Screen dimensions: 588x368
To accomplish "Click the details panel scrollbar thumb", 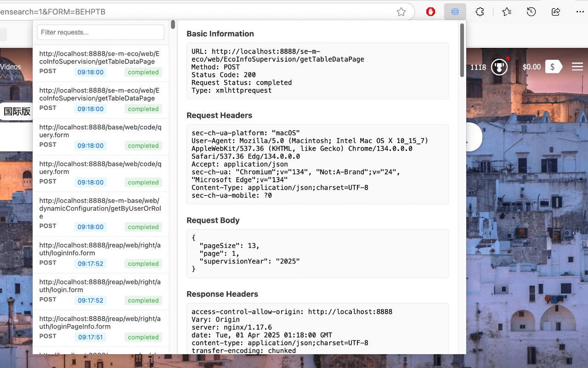I will point(462,50).
